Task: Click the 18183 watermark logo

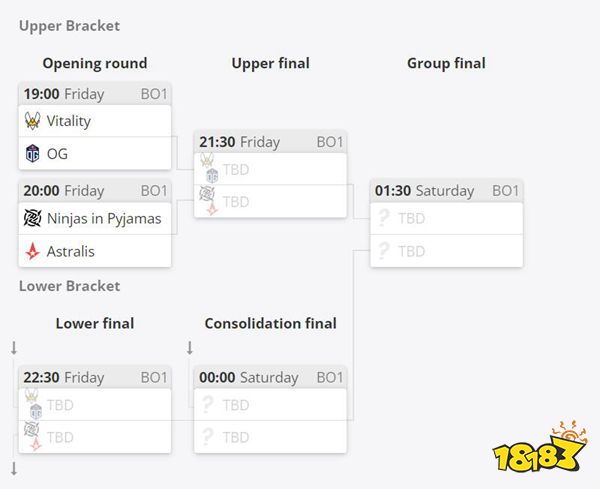Action: [x=541, y=447]
